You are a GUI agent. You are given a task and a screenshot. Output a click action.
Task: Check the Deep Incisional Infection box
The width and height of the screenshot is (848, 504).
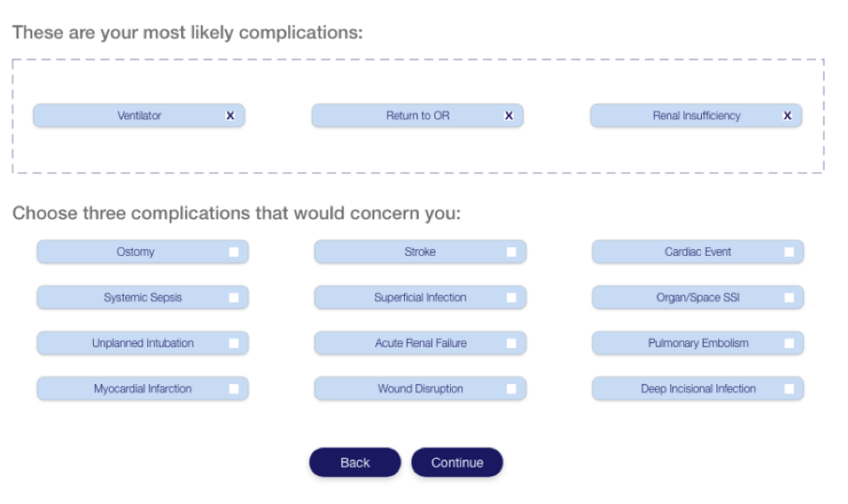pos(789,389)
